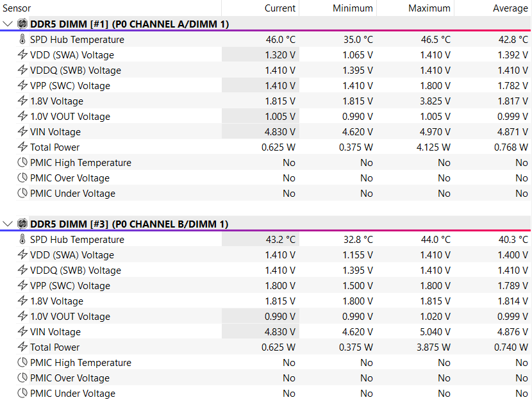Click DIMM #3 VIN maximum value 5.040 V
This screenshot has width=532, height=400.
(x=435, y=331)
